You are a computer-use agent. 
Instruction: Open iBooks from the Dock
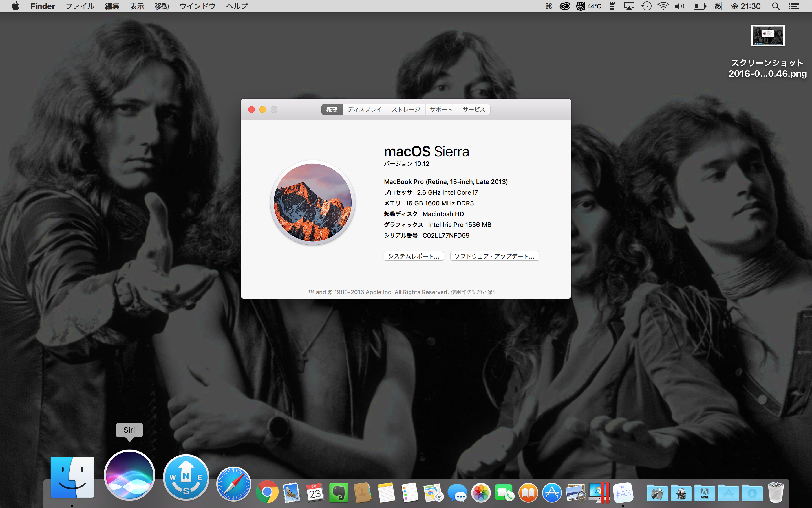pos(528,492)
